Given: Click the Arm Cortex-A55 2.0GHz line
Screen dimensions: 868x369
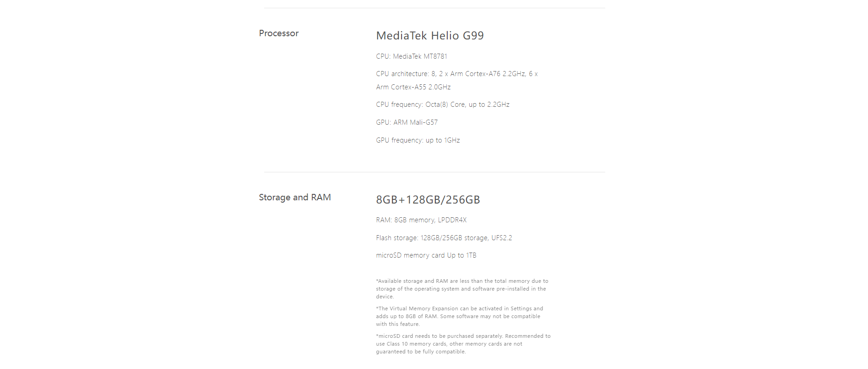Looking at the screenshot, I should tap(413, 87).
